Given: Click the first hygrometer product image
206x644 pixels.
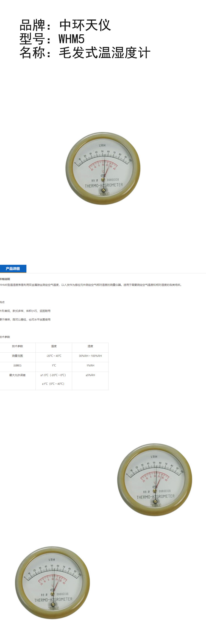Looking at the screenshot, I should [103, 168].
